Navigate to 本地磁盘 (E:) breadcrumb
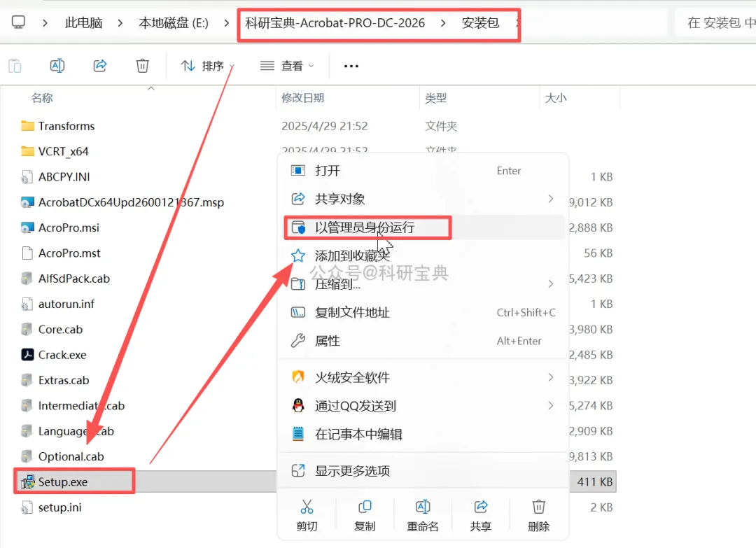The image size is (756, 548). coord(174,22)
